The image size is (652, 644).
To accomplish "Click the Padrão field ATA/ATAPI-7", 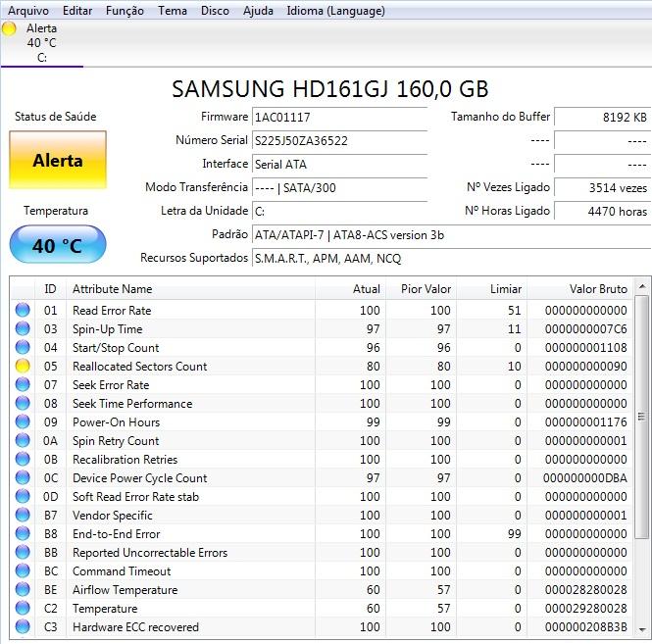I will pyautogui.click(x=451, y=235).
